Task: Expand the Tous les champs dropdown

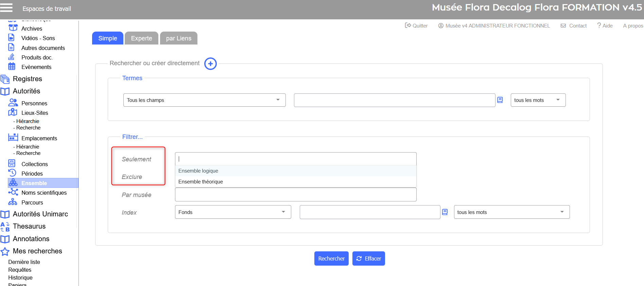Action: pos(204,100)
